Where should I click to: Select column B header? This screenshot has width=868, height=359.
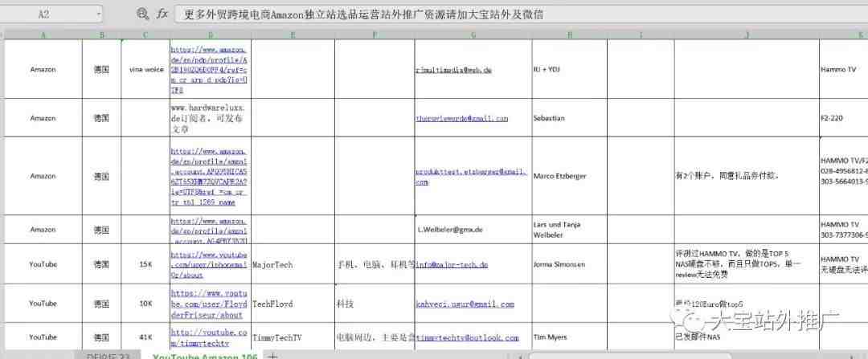pyautogui.click(x=101, y=35)
